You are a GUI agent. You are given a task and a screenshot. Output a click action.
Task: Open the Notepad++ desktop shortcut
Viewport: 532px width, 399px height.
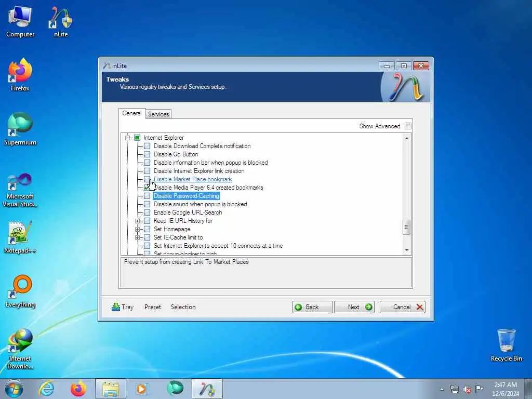pos(20,237)
